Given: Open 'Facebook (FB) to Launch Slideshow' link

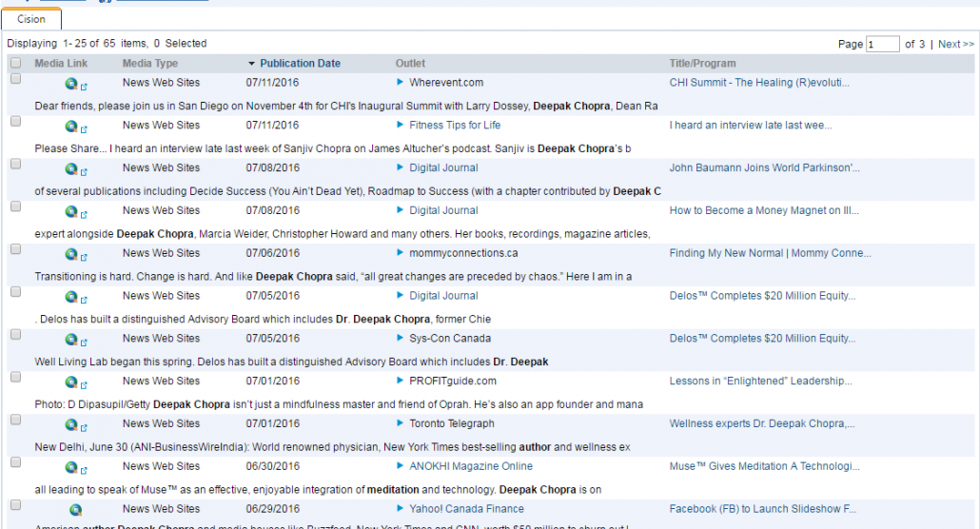Looking at the screenshot, I should pos(763,508).
